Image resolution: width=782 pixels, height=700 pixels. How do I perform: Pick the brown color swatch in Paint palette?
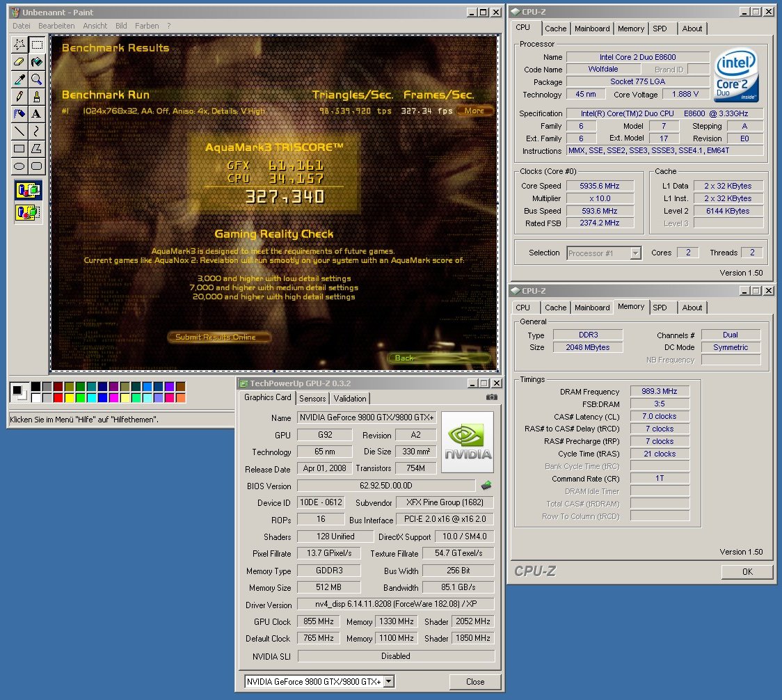[180, 386]
